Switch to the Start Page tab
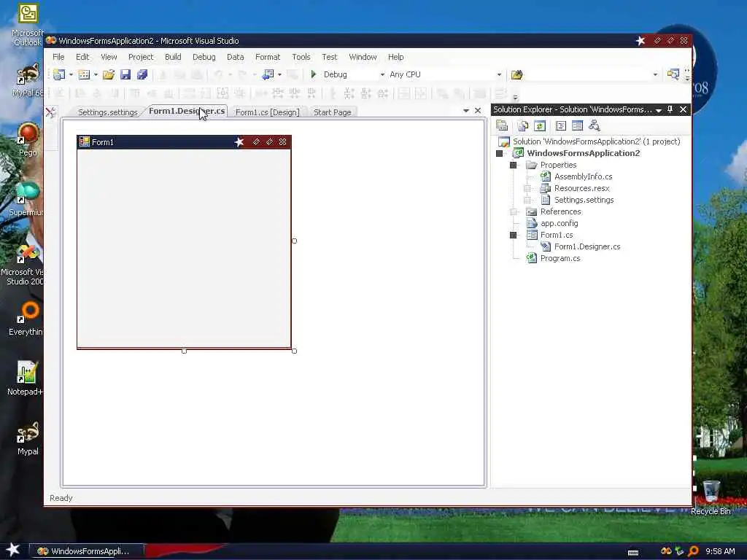The image size is (747, 560). click(x=332, y=112)
